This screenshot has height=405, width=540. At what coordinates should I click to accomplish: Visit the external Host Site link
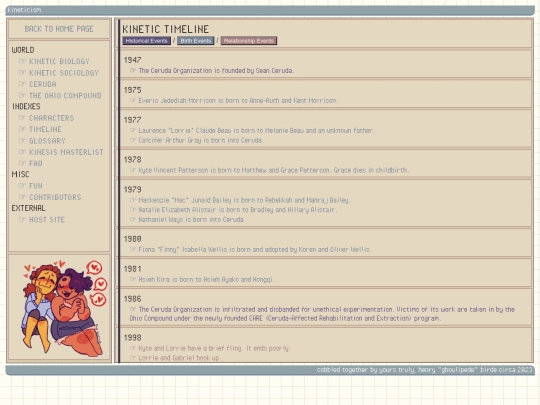pyautogui.click(x=47, y=220)
